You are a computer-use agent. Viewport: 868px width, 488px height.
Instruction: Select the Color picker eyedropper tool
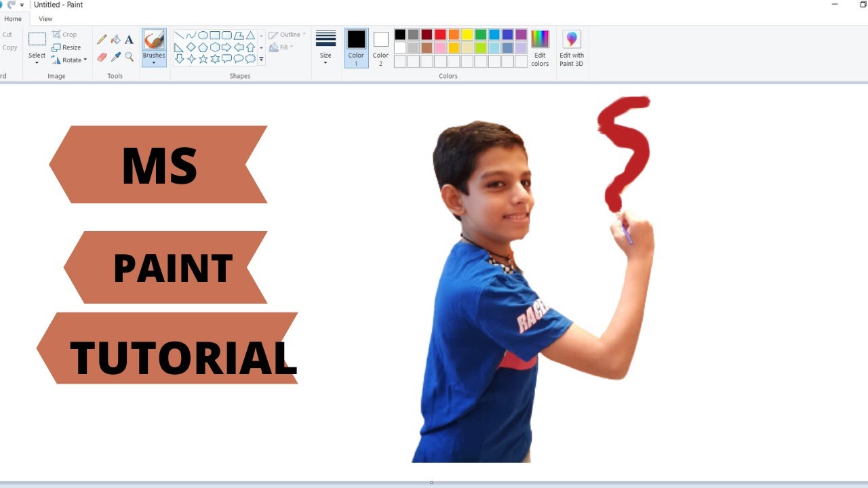click(x=115, y=57)
